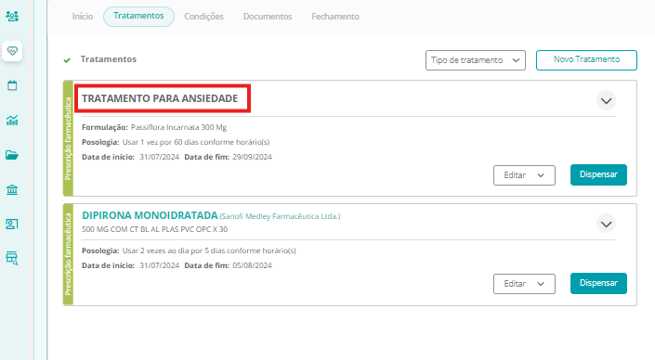Click posologia text 'Usar 1 vez por 60 dias'

tap(162, 142)
